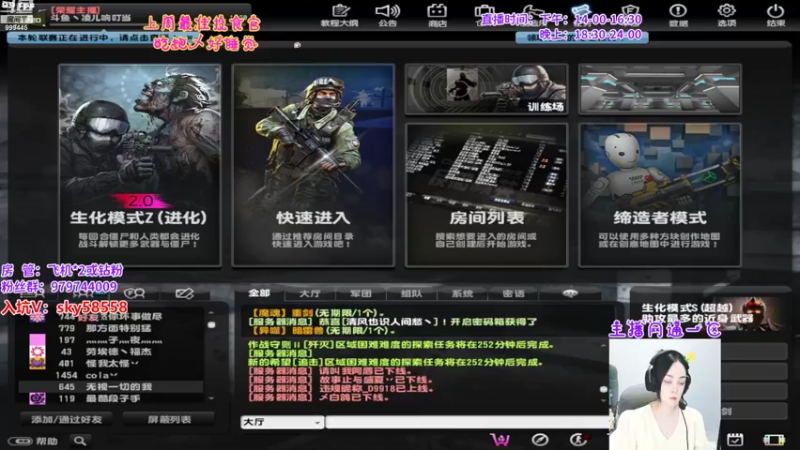Click the shield badge icon in the top bar
The width and height of the screenshot is (800, 450).
coord(630,10)
